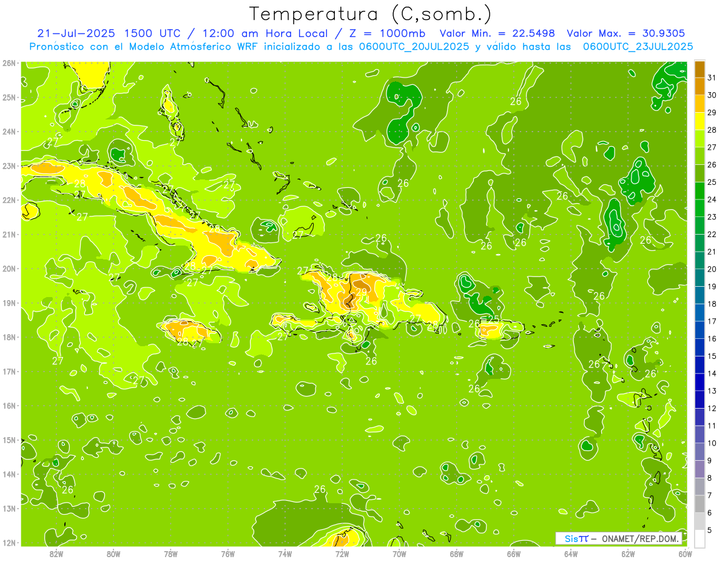Screen dimensions: 728x562
Task: Click the '72W' longitude axis label
Action: [342, 554]
